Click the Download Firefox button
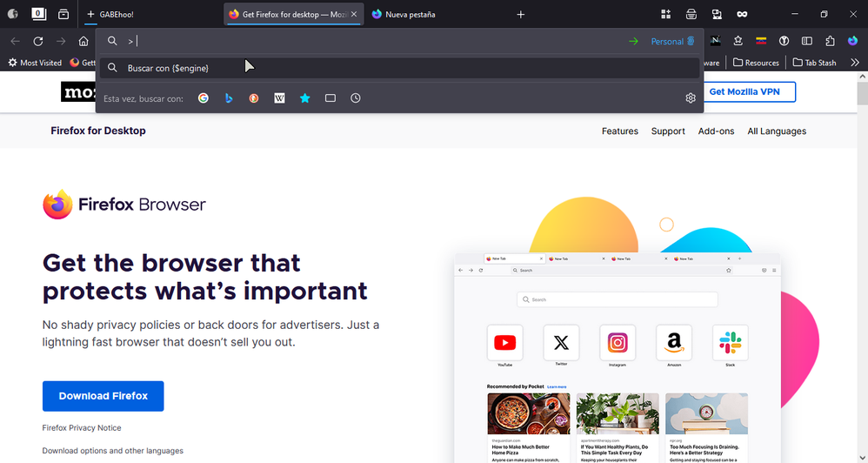This screenshot has width=868, height=463. tap(103, 396)
